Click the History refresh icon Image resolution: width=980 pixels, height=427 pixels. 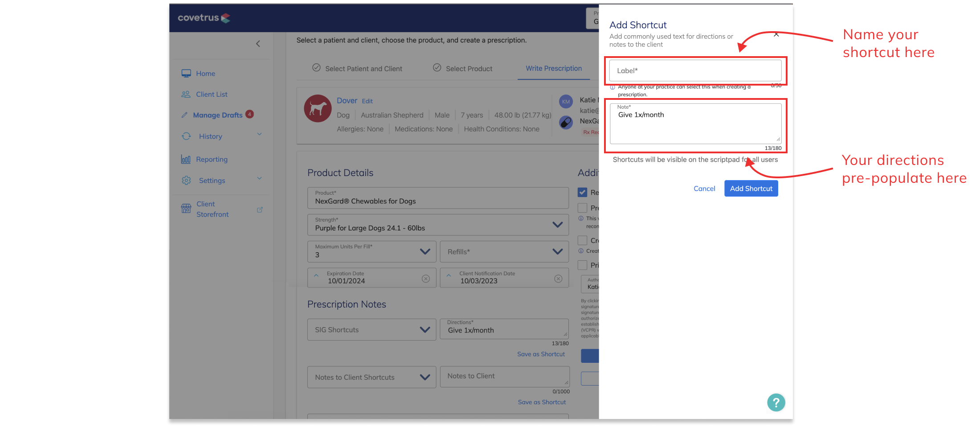pos(186,136)
